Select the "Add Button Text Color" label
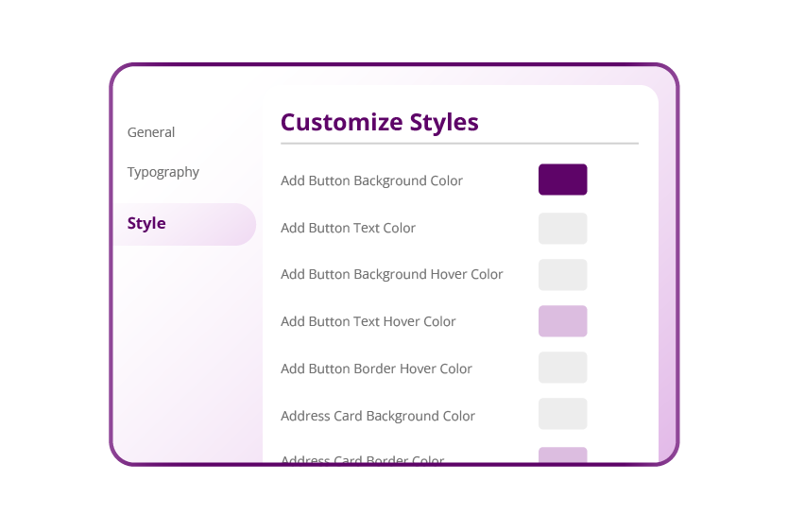This screenshot has width=788, height=532. [348, 228]
